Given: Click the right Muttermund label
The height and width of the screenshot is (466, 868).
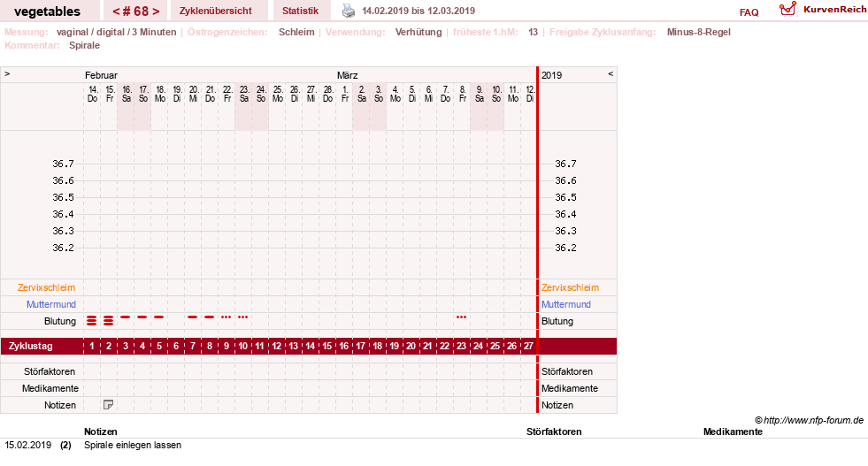Looking at the screenshot, I should click(565, 304).
